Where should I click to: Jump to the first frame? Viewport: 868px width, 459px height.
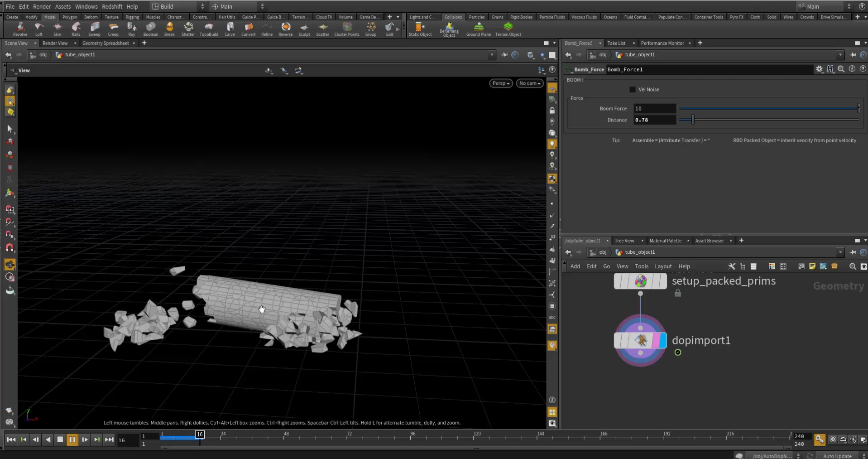11,440
